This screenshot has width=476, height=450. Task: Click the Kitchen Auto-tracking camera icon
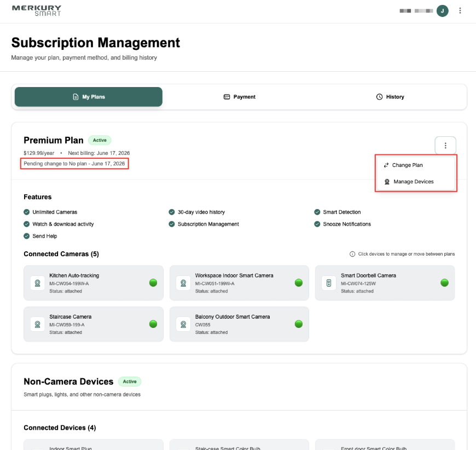[38, 283]
